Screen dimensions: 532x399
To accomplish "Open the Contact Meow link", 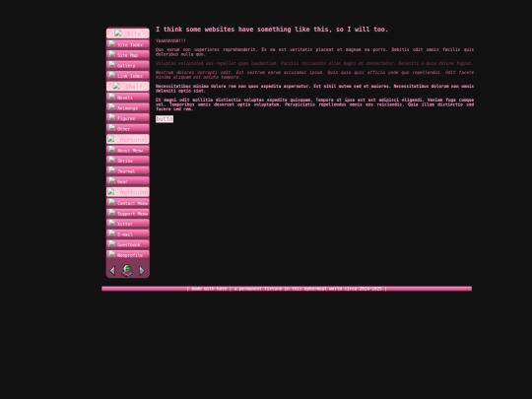I will (x=128, y=203).
